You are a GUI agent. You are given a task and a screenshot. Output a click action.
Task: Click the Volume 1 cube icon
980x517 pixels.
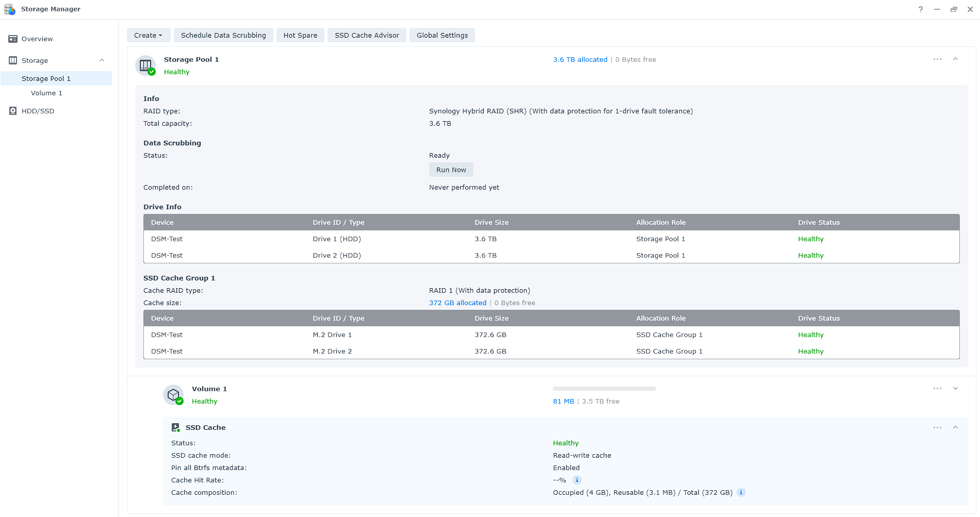173,394
